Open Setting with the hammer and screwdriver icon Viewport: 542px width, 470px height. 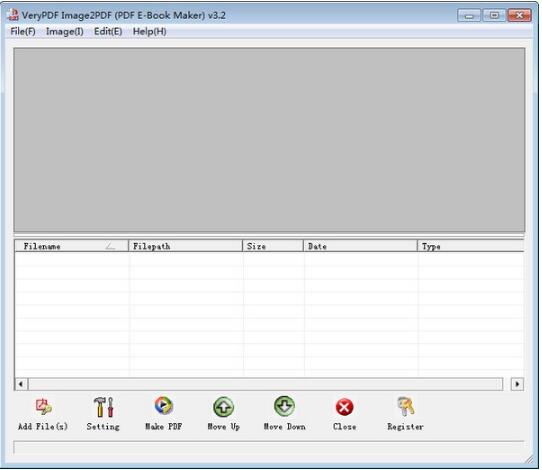point(103,407)
